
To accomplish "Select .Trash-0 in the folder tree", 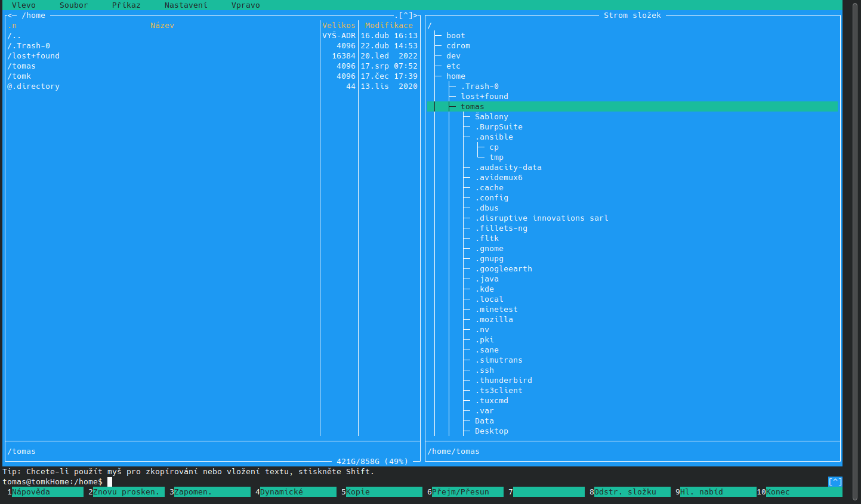I will click(x=480, y=86).
